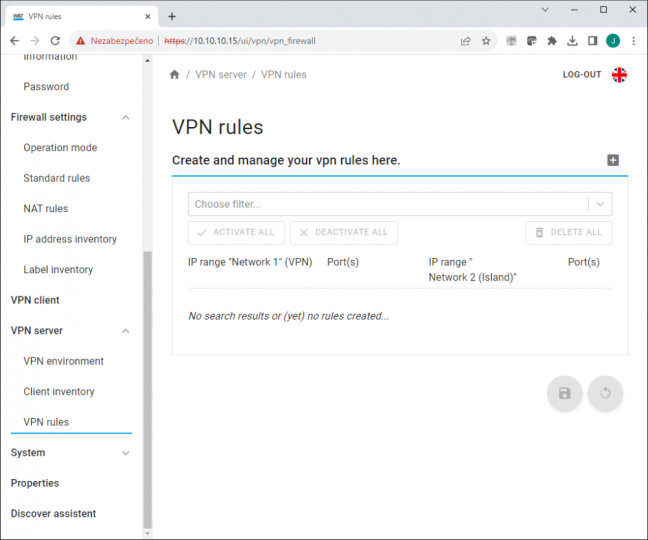Click sidebar scrollbar thumb
This screenshot has width=648, height=540.
coord(148,389)
